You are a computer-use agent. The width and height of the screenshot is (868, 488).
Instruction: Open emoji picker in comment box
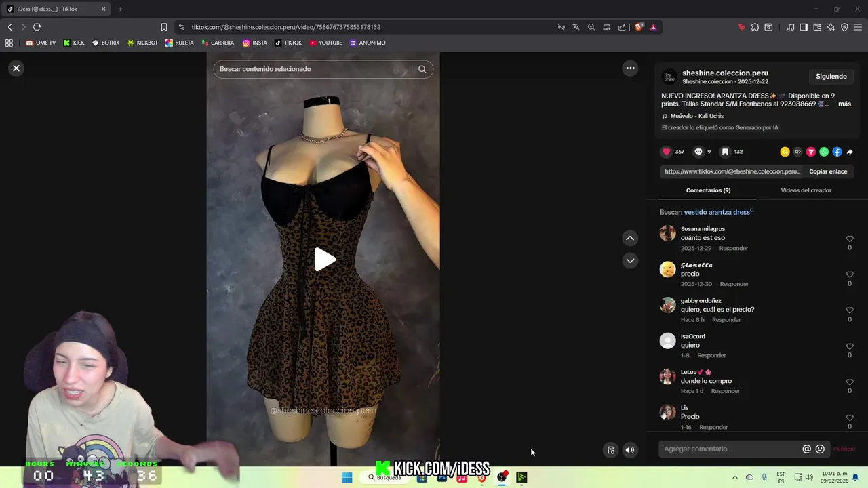[x=820, y=449]
